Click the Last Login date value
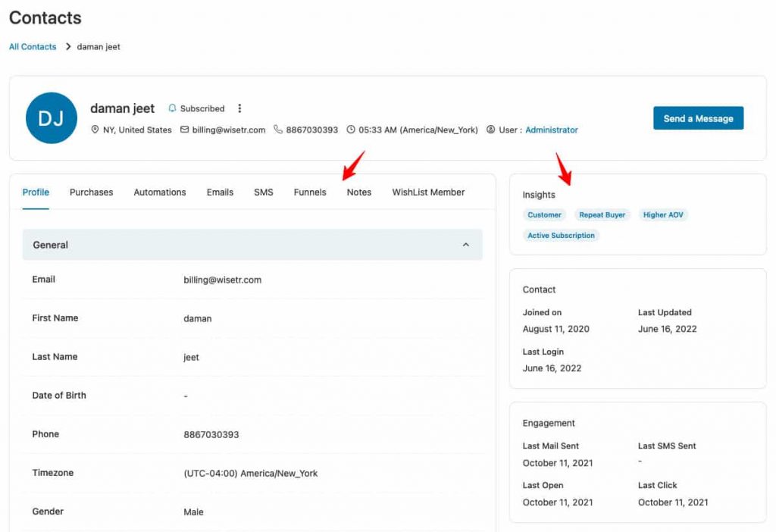 [552, 368]
